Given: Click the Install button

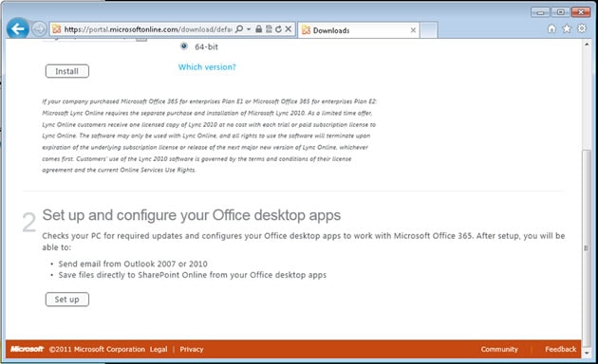Looking at the screenshot, I should pos(67,71).
